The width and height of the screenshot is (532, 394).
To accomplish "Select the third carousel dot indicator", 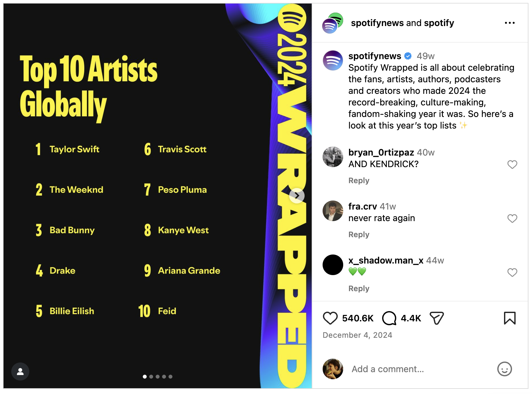I will coord(158,377).
